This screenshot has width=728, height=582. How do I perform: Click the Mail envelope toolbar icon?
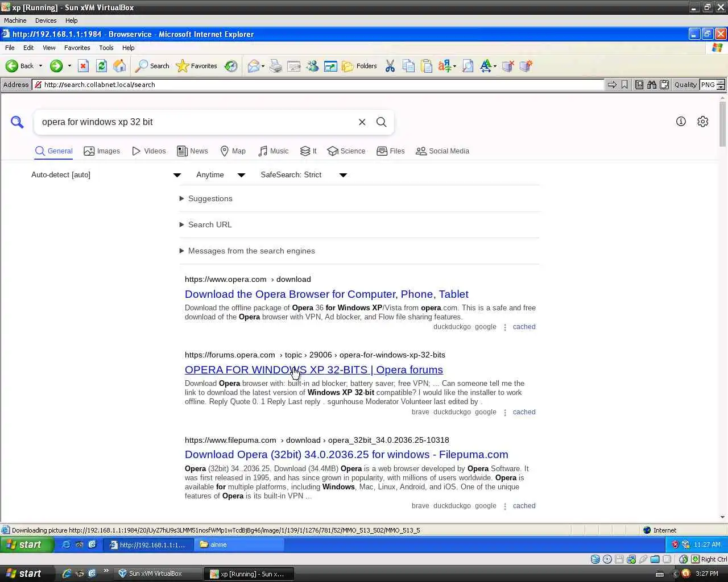pos(253,66)
